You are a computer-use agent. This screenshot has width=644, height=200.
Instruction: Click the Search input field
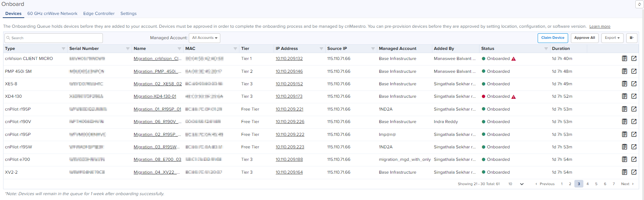pos(54,38)
